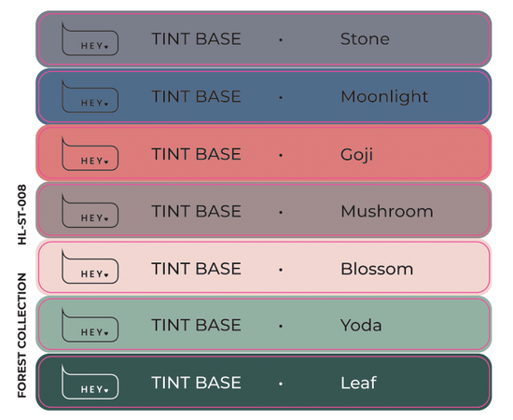Select the Stone color name
The height and width of the screenshot is (420, 513).
[365, 39]
